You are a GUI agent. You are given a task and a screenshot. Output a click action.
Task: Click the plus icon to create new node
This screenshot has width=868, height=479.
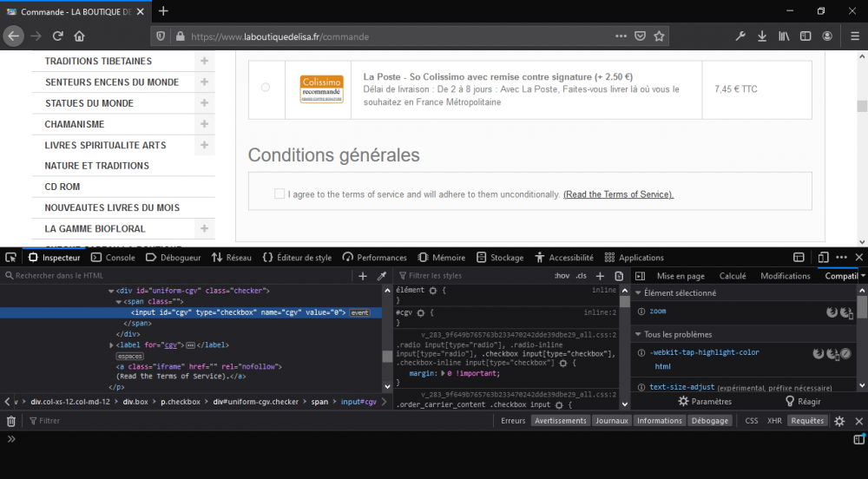(363, 276)
